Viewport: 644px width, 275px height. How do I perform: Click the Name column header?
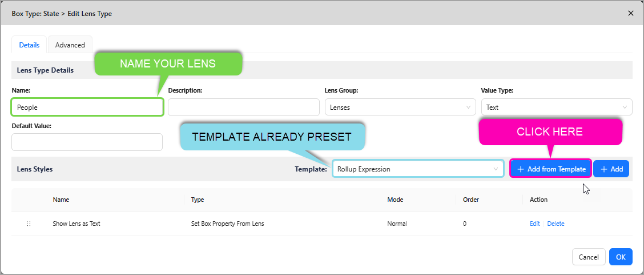(61, 200)
